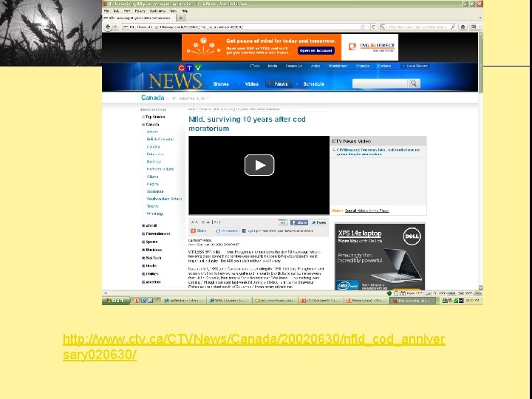
Task: Bookmark page using the star icon
Action: tap(363, 27)
